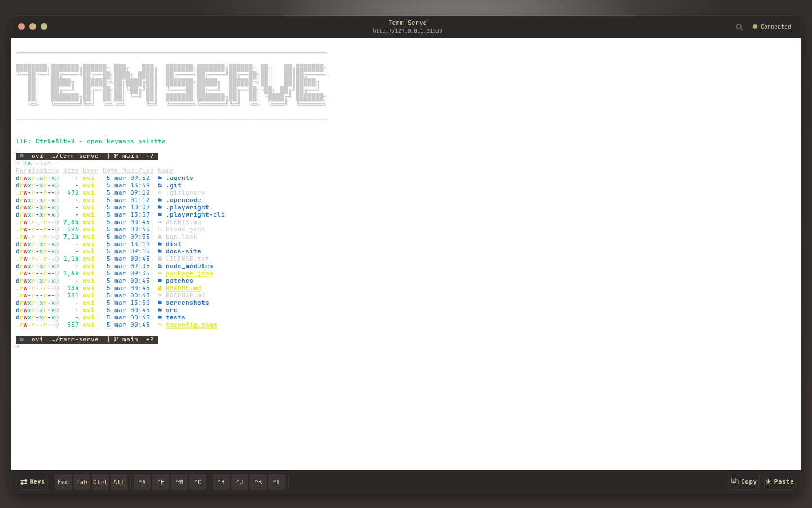Click the folder icon beside node_modules
This screenshot has height=508, width=812.
(x=160, y=266)
